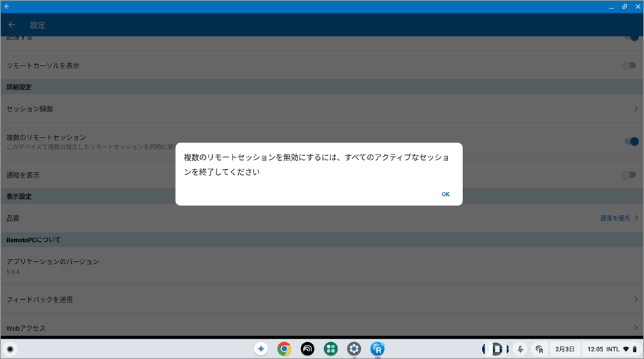Close the RemotePC window
The width and height of the screenshot is (644, 359).
(638, 6)
